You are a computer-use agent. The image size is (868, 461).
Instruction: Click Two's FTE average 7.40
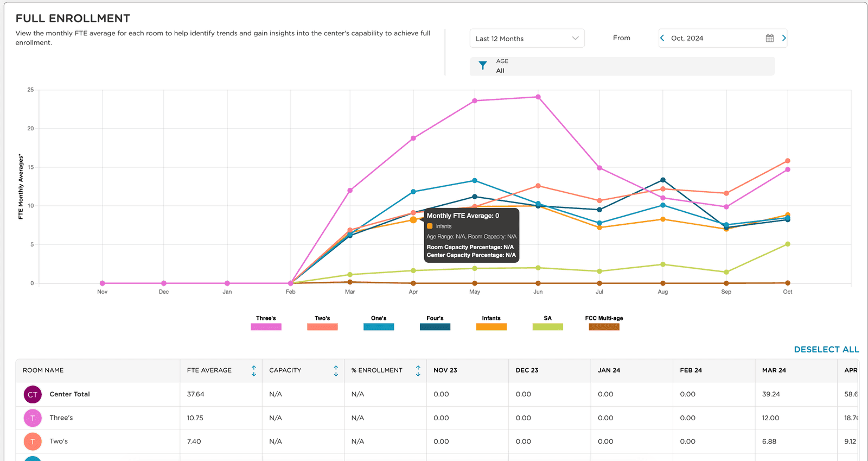pos(194,441)
